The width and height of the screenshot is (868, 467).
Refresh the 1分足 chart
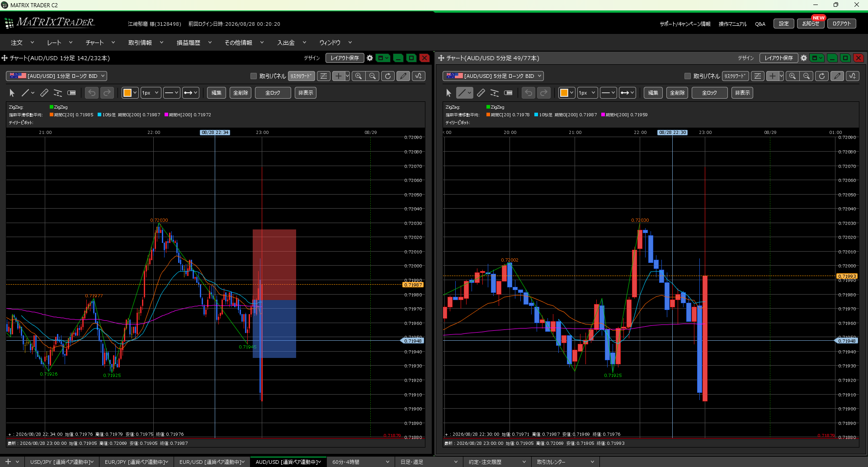(x=388, y=76)
